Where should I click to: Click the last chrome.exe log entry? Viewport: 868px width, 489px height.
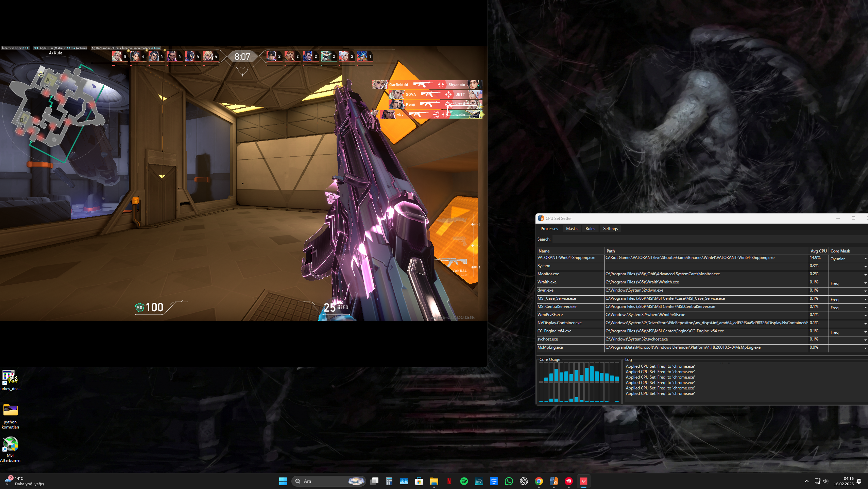(660, 394)
